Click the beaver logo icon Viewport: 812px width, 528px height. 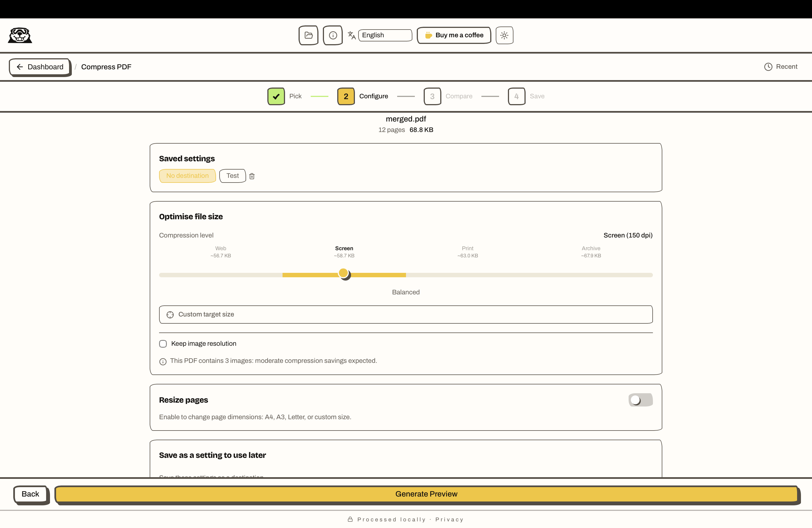click(x=20, y=35)
